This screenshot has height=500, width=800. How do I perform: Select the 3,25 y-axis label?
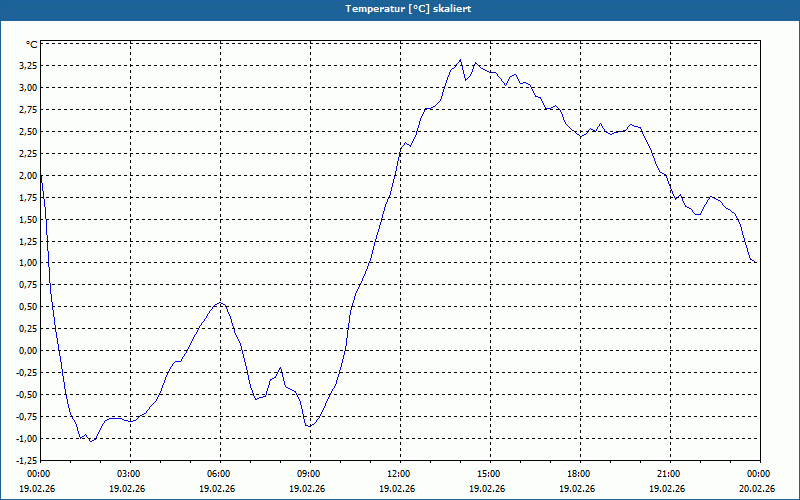click(x=29, y=66)
